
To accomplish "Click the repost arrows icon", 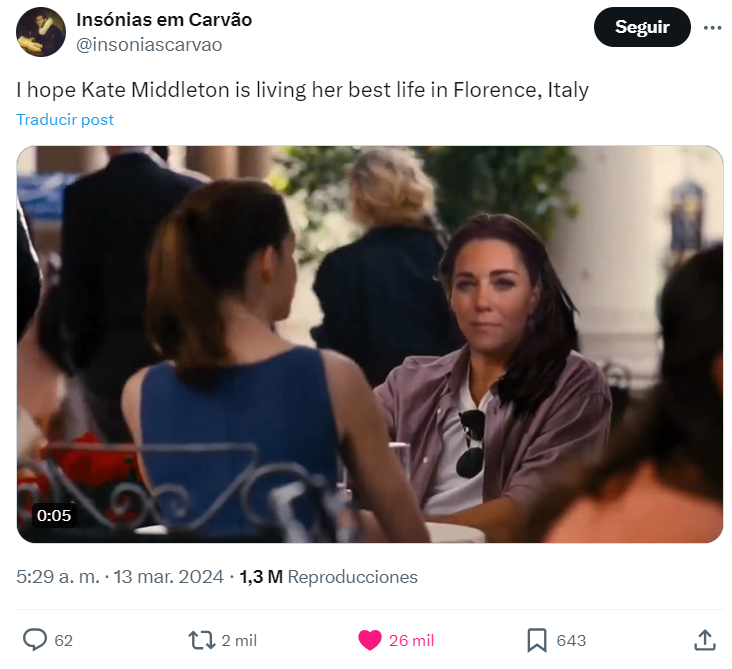I will coord(201,640).
